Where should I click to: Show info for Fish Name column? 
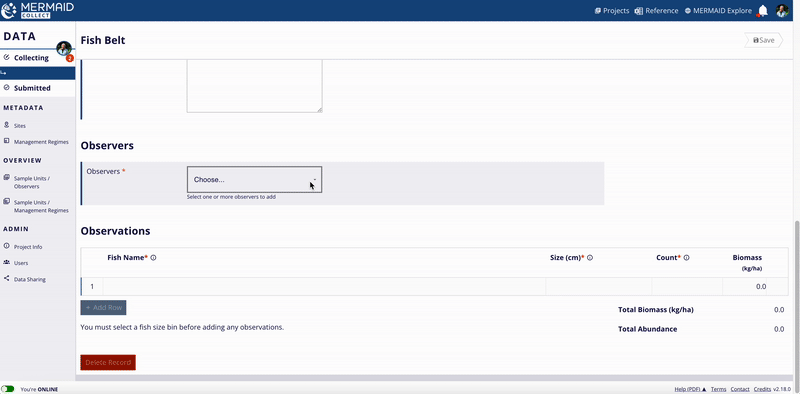click(x=153, y=258)
